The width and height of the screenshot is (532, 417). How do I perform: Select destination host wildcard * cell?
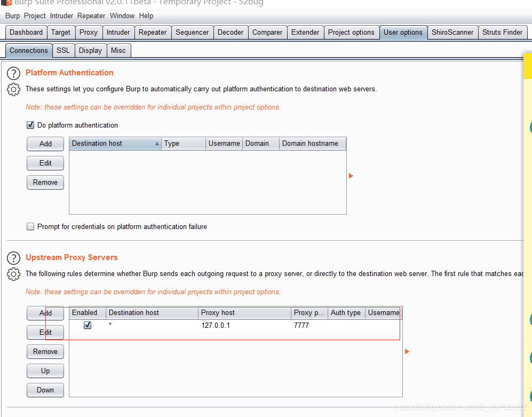[152, 325]
